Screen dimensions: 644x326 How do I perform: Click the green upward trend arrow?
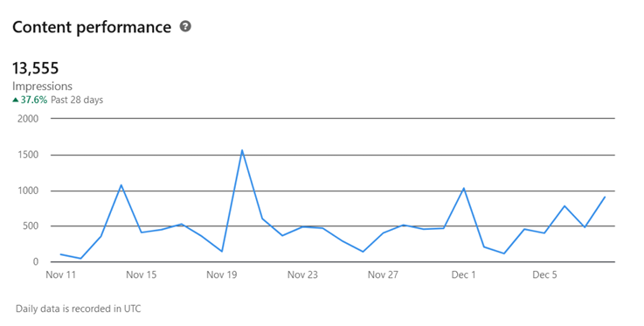[x=16, y=100]
